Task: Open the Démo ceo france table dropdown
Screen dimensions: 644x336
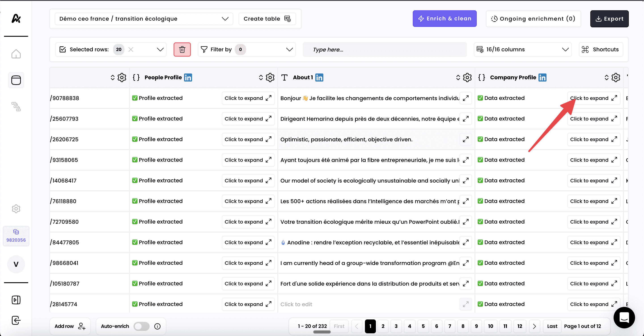Action: (144, 19)
